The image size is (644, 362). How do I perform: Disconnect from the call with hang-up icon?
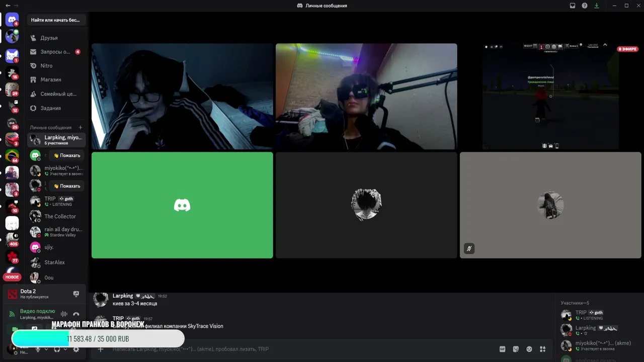pos(76,314)
